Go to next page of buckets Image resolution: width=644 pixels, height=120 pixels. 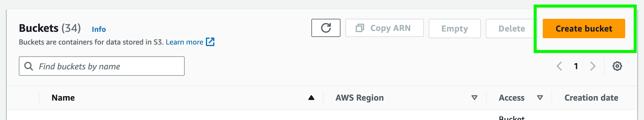[593, 66]
